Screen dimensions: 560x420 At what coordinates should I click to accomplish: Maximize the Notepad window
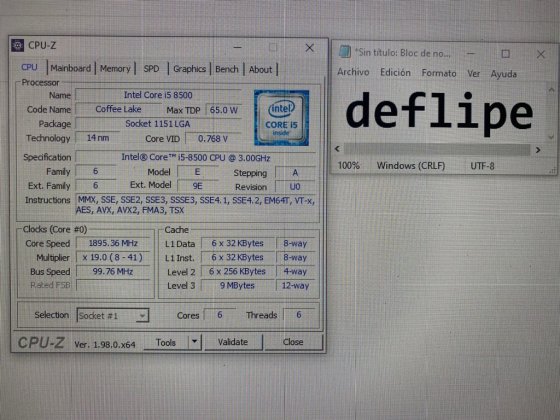[505, 54]
